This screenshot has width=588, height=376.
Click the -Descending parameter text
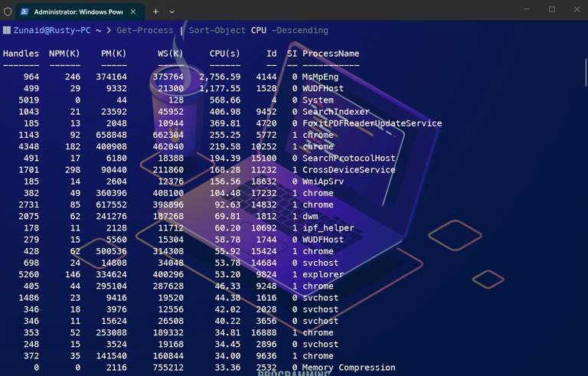pos(299,31)
